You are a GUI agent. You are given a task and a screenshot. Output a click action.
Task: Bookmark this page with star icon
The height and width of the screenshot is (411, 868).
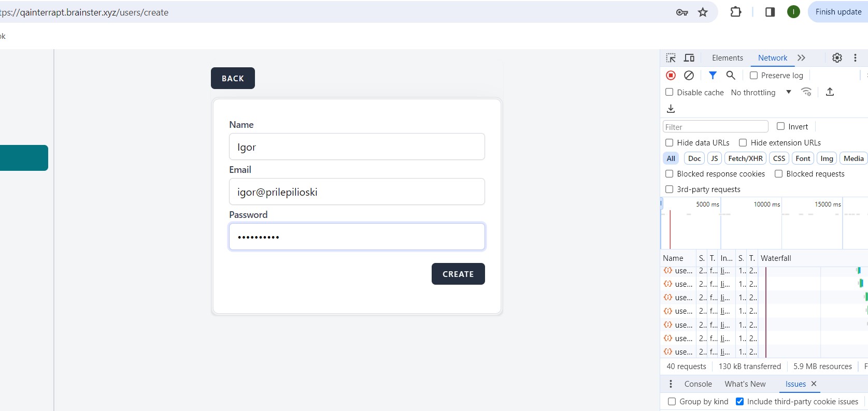point(703,12)
